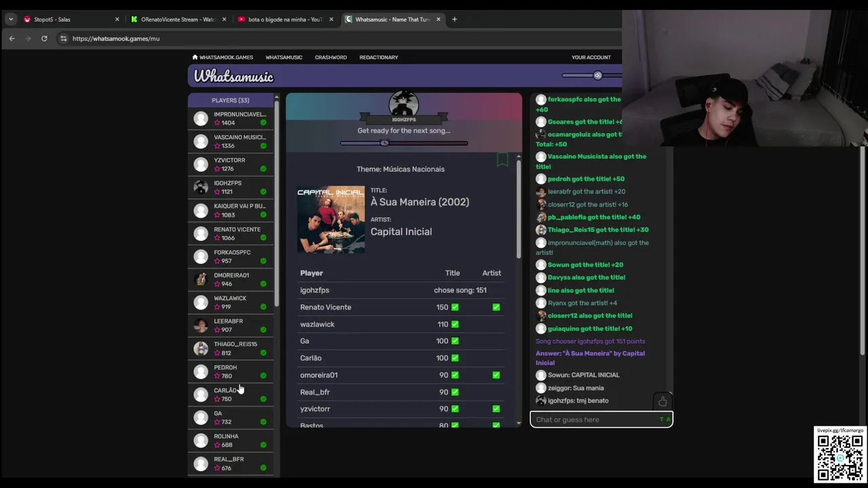Screen dimensions: 868x488
Task: Select LEERABFR player avatar
Action: pyautogui.click(x=201, y=325)
